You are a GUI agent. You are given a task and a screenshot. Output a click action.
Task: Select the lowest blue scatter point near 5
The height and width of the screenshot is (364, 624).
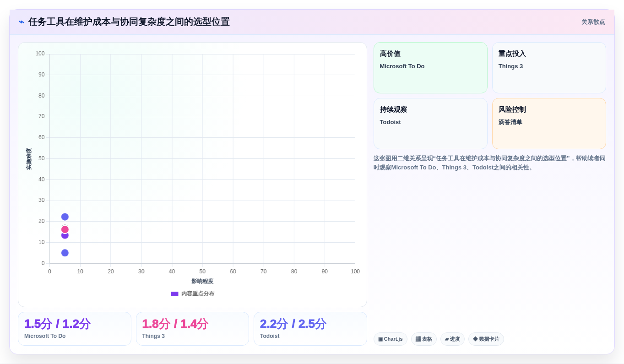[65, 253]
